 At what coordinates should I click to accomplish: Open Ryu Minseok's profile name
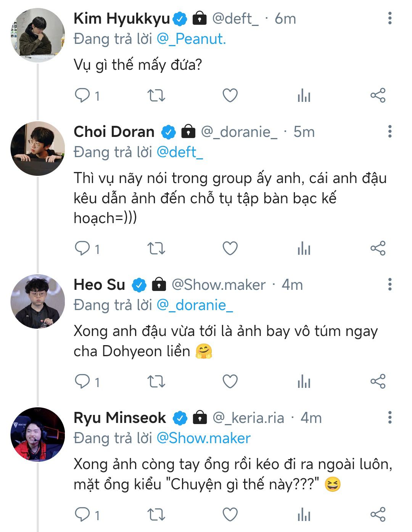[x=120, y=418]
